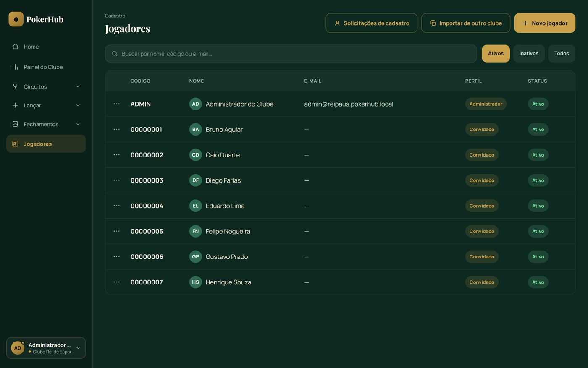Click the CD avatar of Caio Duarte
588x368 pixels.
[196, 155]
